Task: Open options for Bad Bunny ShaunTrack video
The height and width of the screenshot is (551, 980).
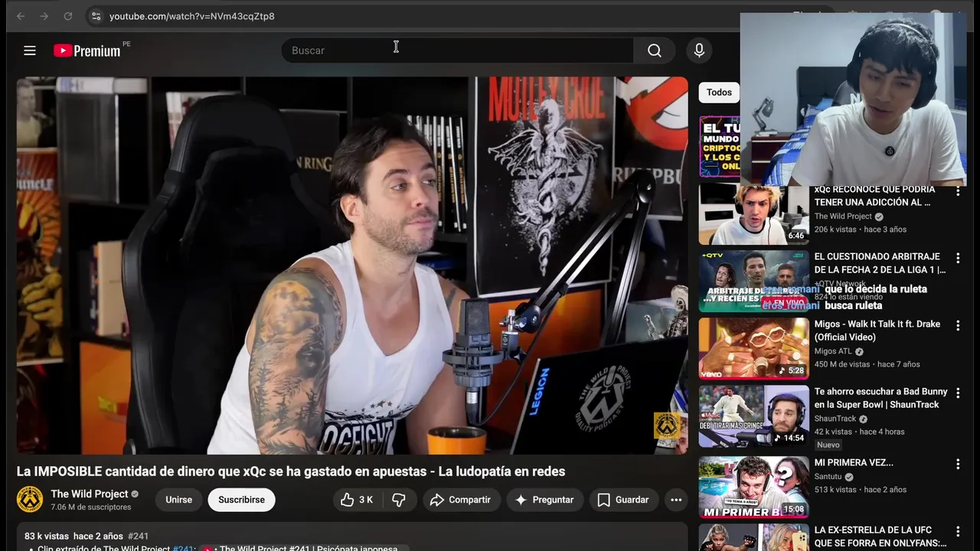Action: (x=957, y=393)
